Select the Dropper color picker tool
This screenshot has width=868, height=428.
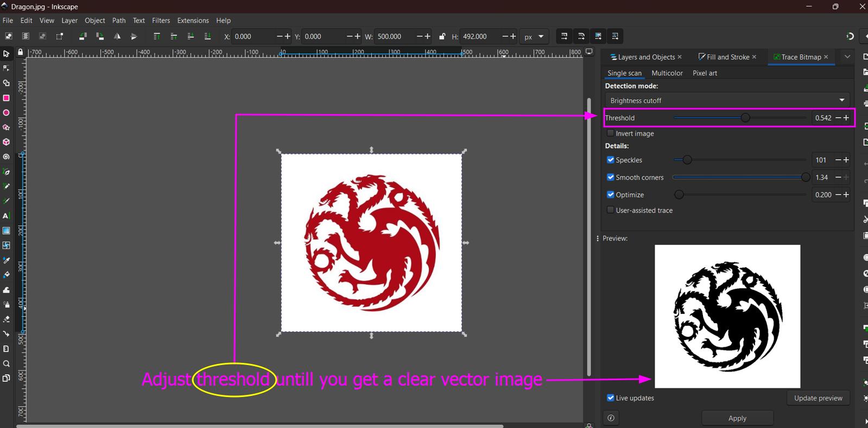coord(6,260)
